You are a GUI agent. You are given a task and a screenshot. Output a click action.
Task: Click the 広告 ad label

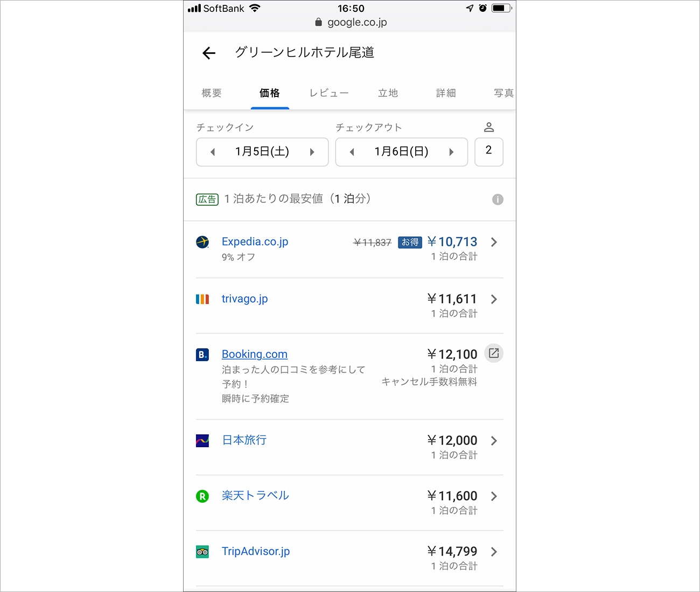207,200
